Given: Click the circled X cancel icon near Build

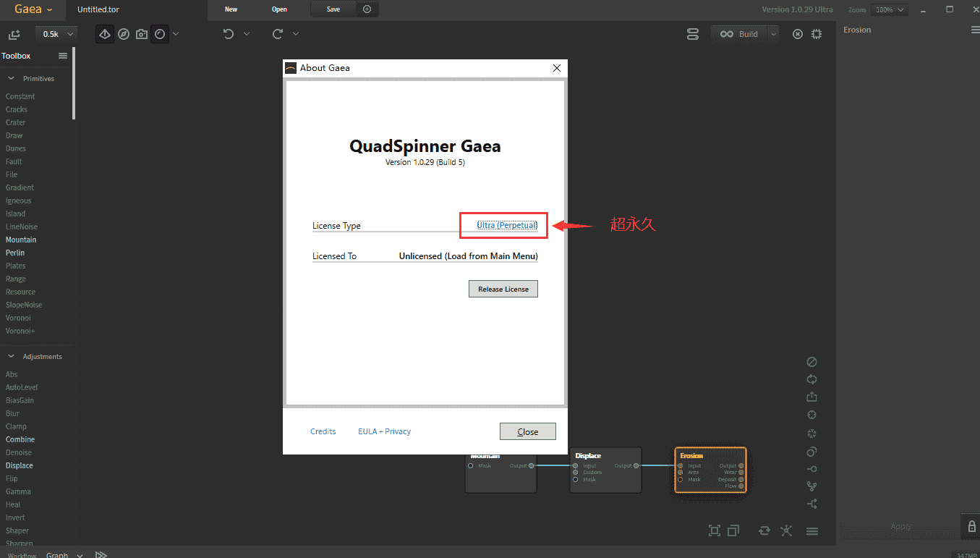Looking at the screenshot, I should coord(797,33).
